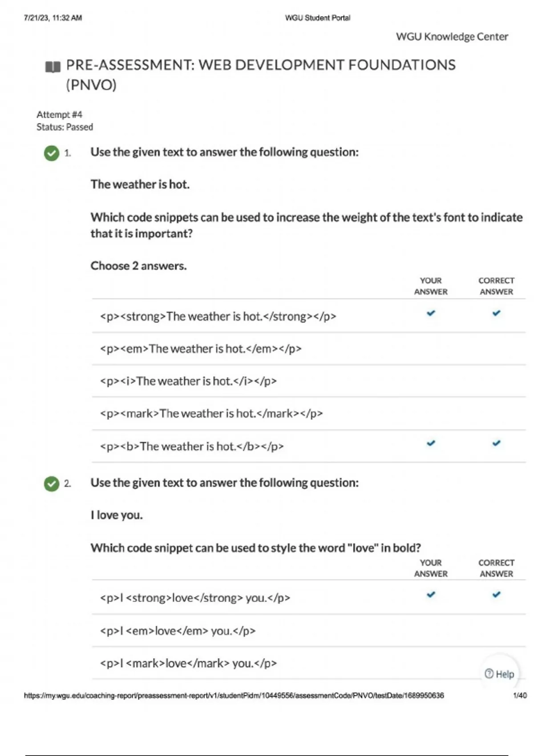
Task: Click the green check icon for question 2
Action: coord(52,483)
